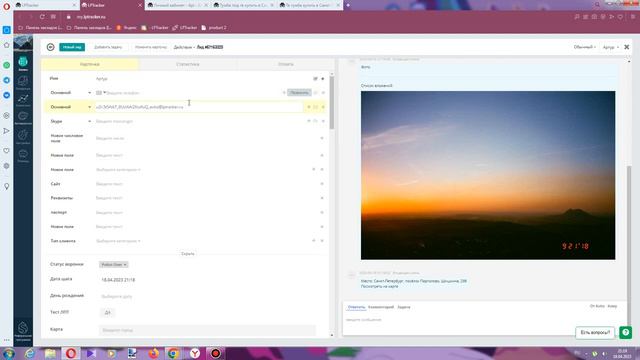Viewport: 640px width, 360px height.
Task: Click the green question mark help icon
Action: [625, 333]
